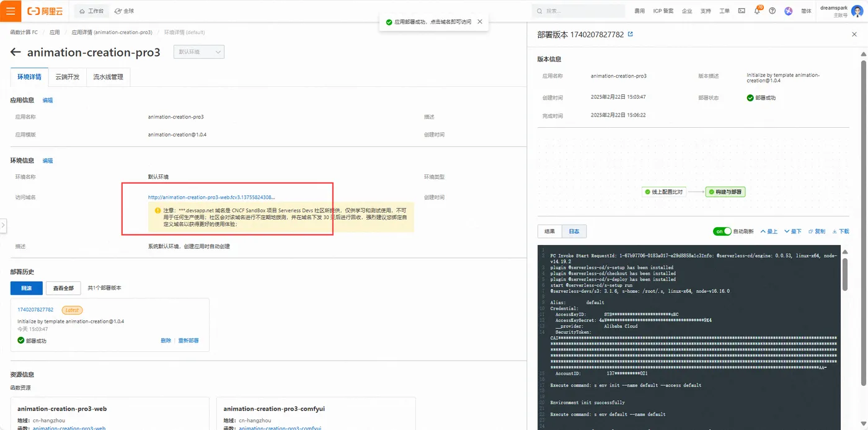
Task: Click the animation-creation-pro3-web function link
Action: [69, 428]
